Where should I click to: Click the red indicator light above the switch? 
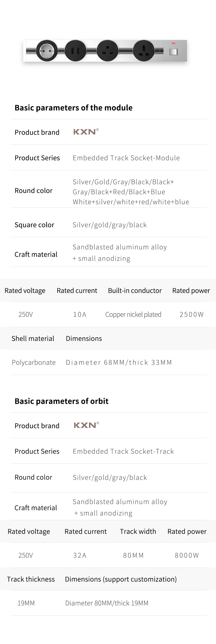pyautogui.click(x=173, y=44)
